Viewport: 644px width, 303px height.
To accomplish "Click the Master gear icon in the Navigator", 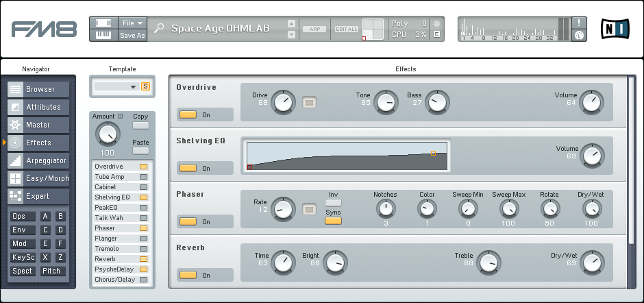I will click(x=16, y=125).
